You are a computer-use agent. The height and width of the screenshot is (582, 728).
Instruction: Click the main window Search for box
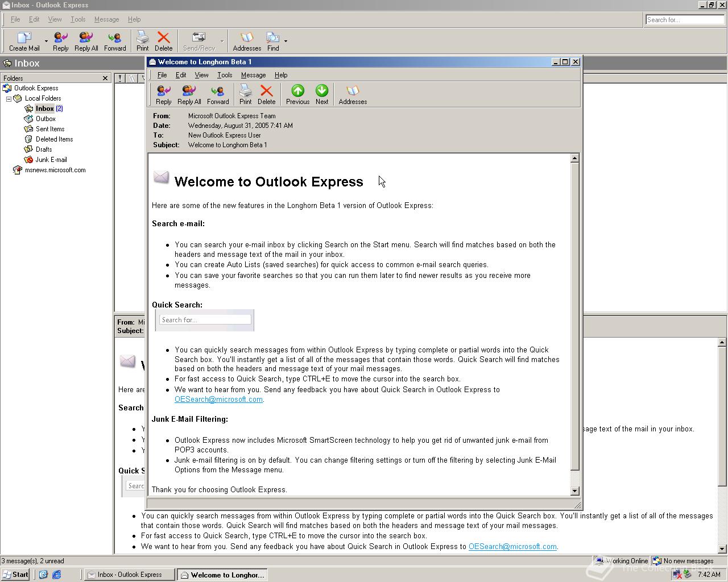(x=685, y=20)
